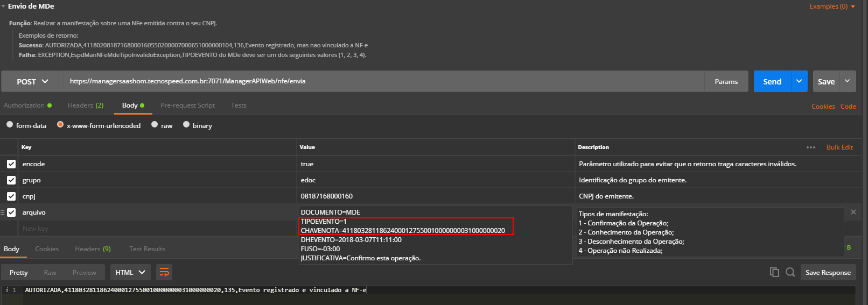Image resolution: width=868 pixels, height=305 pixels.
Task: Expand the Send button arrow options
Action: point(799,81)
